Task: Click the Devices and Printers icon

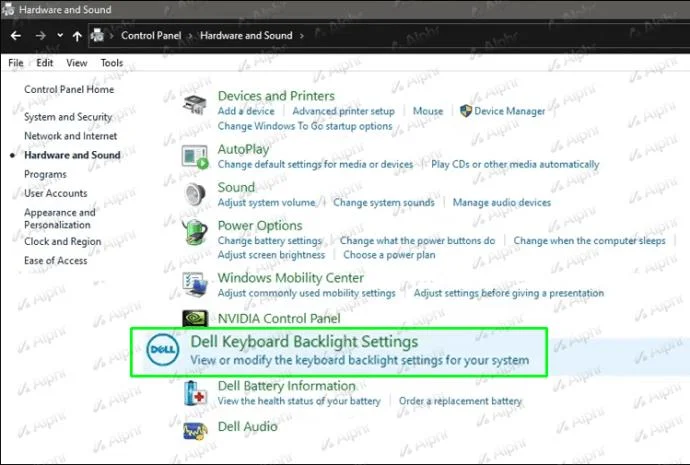Action: tap(195, 105)
